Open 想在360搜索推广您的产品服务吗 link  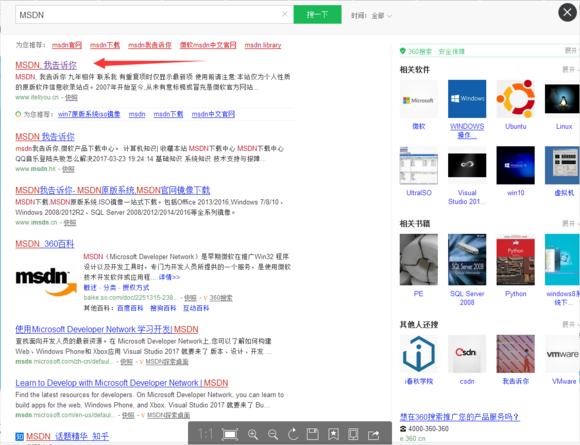pos(459,417)
